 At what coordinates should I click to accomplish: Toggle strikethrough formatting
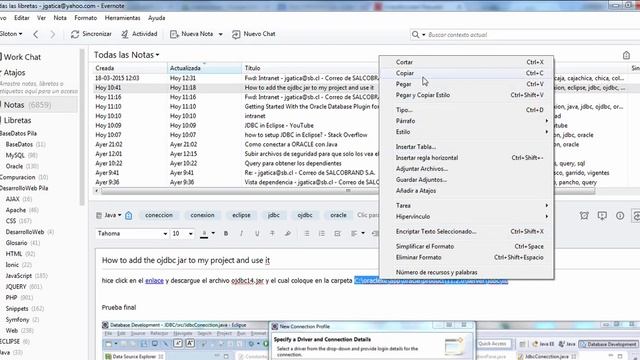272,233
